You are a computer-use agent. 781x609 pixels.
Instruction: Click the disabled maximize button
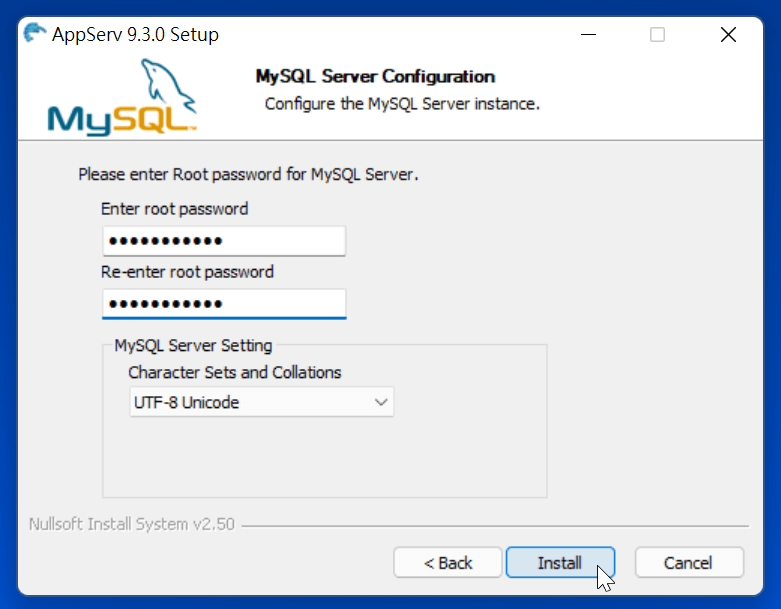tap(657, 34)
